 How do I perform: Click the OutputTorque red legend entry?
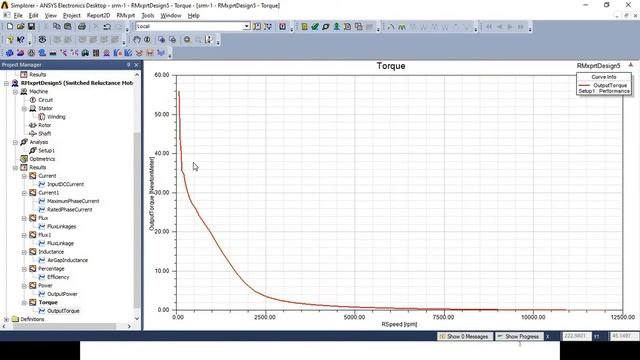[604, 85]
